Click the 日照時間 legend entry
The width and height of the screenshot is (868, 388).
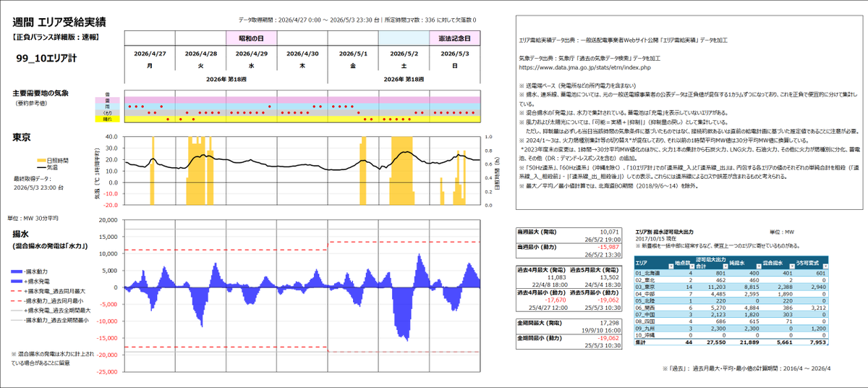tap(53, 161)
